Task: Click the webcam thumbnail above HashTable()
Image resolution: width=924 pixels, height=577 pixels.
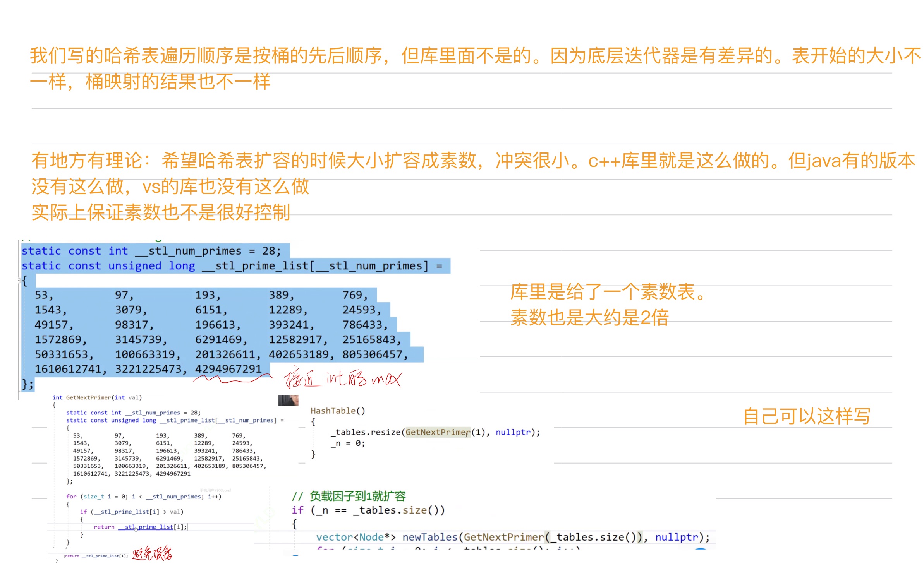Action: 288,400
